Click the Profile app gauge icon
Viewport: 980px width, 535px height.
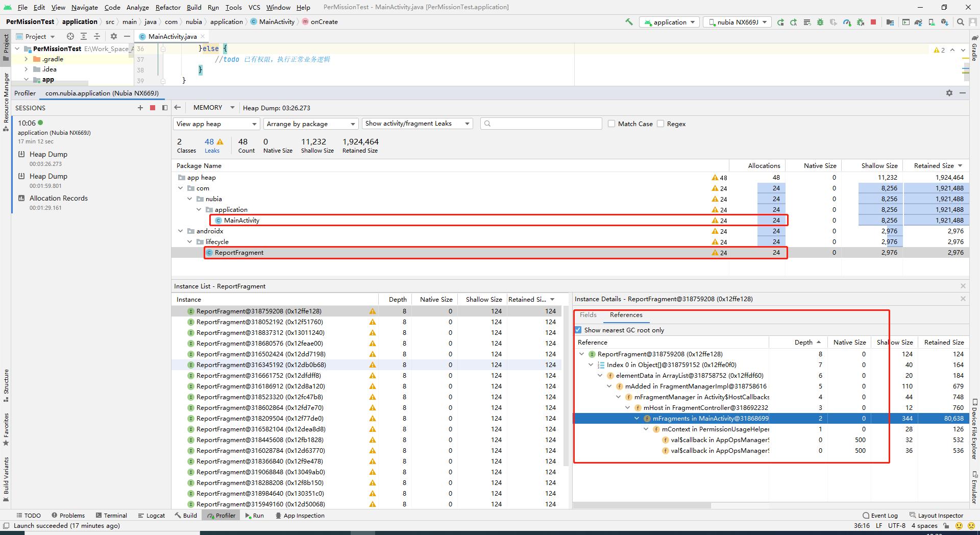[847, 22]
